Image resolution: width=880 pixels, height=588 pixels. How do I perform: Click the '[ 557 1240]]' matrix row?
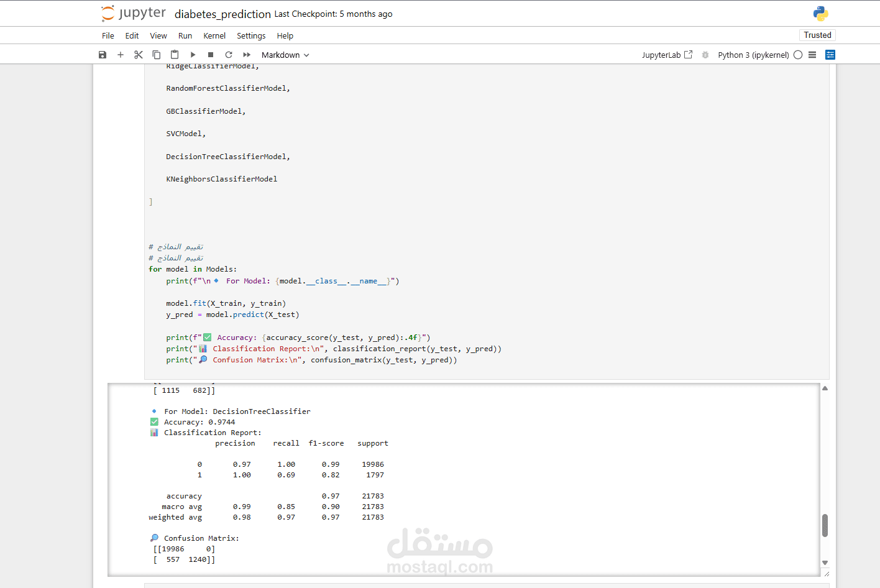185,559
